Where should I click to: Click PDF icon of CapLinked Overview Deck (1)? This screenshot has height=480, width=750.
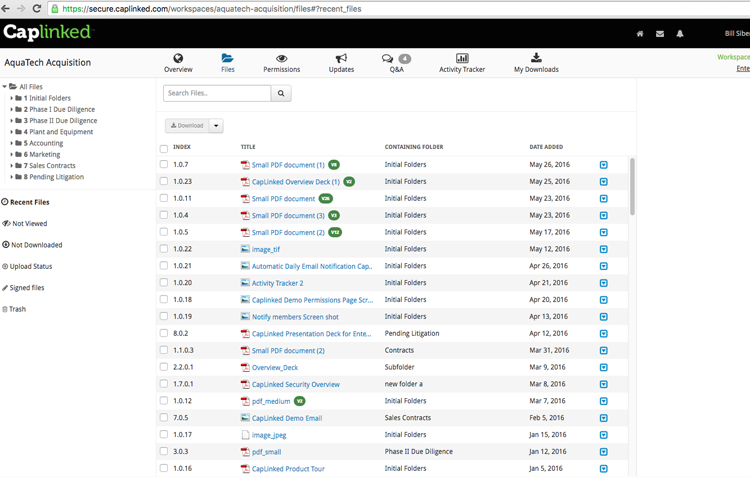pos(245,182)
